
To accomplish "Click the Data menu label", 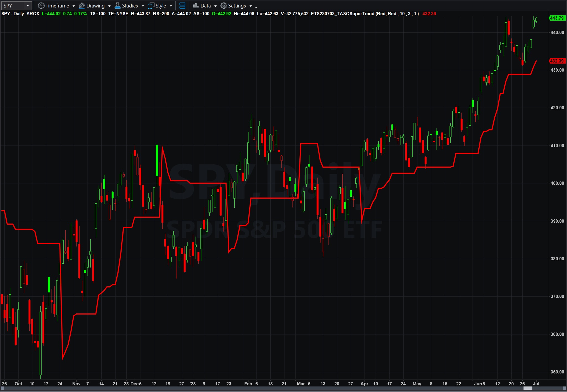I will 206,6.
